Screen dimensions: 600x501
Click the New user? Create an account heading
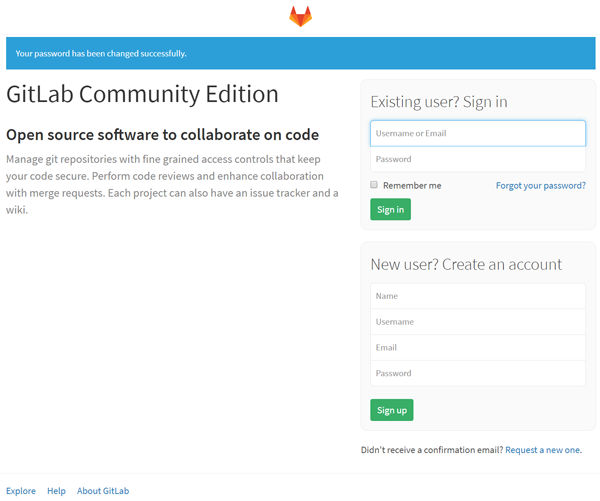(x=466, y=264)
